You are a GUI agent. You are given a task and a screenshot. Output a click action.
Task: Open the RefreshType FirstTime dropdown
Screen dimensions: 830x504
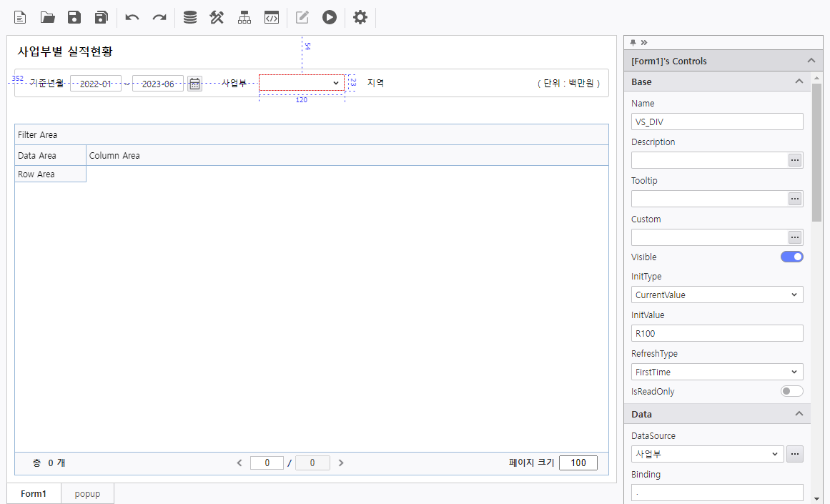coord(717,372)
